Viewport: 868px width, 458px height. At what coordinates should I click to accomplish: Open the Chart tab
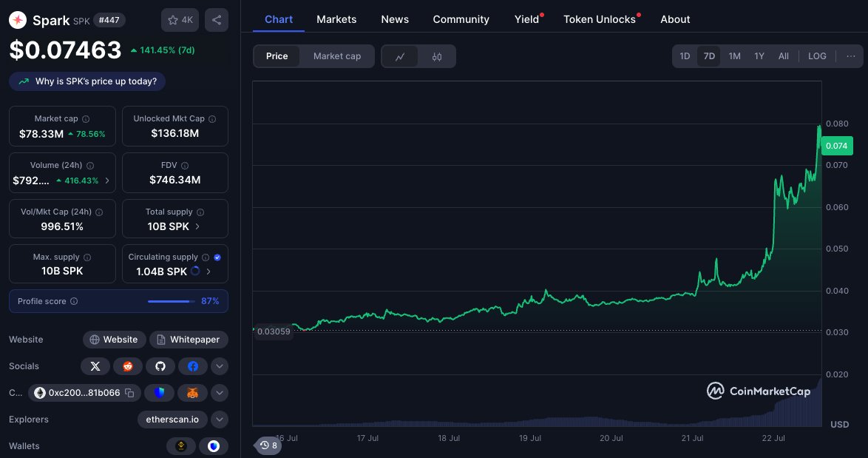[x=279, y=19]
